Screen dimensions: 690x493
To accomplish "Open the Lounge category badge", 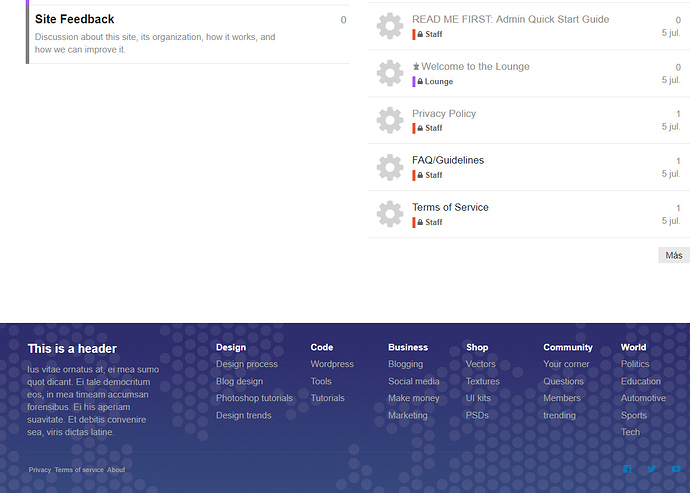I will [x=433, y=81].
